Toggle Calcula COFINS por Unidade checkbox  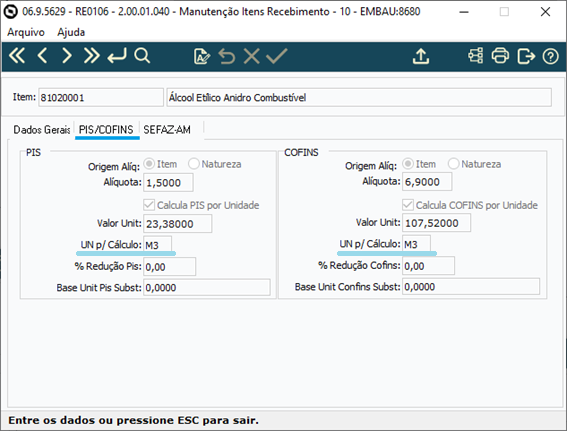pos(408,205)
